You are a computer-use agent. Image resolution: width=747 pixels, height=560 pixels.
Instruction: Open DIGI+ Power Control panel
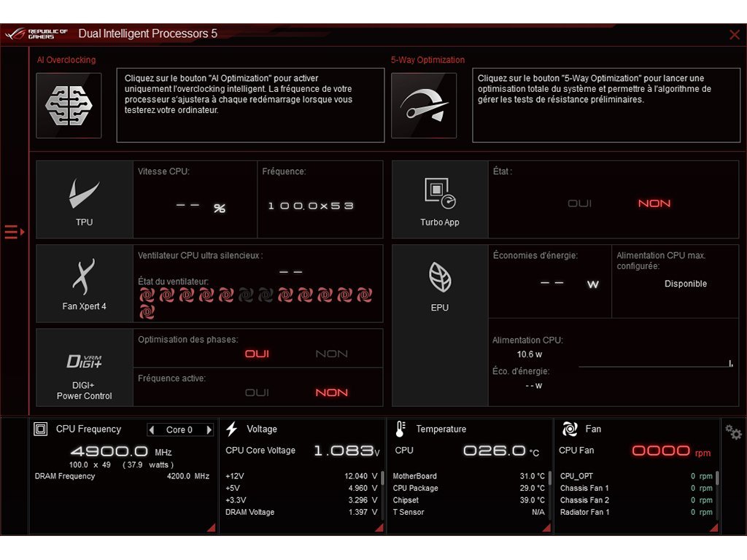(85, 367)
